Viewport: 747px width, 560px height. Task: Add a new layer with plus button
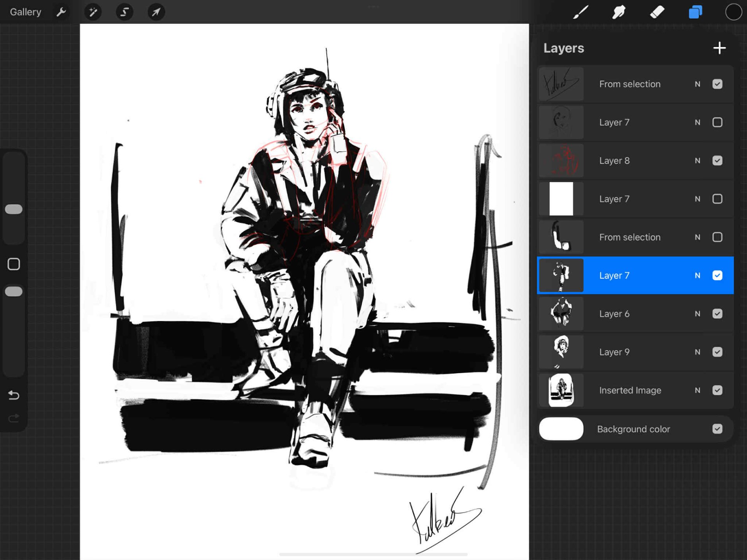(719, 48)
